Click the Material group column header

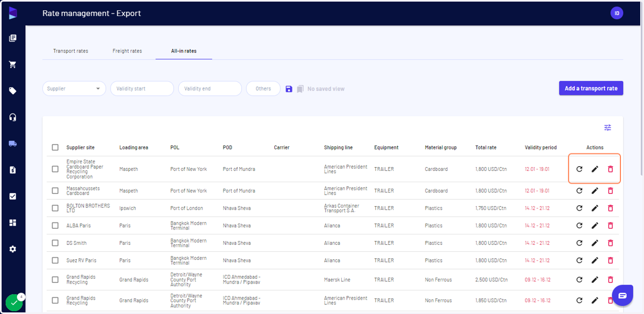[x=441, y=147]
